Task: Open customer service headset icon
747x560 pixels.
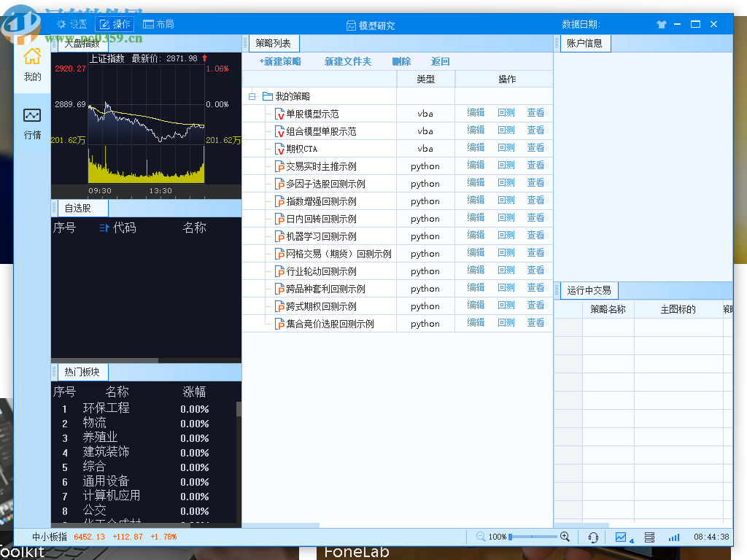Action: pos(593,537)
